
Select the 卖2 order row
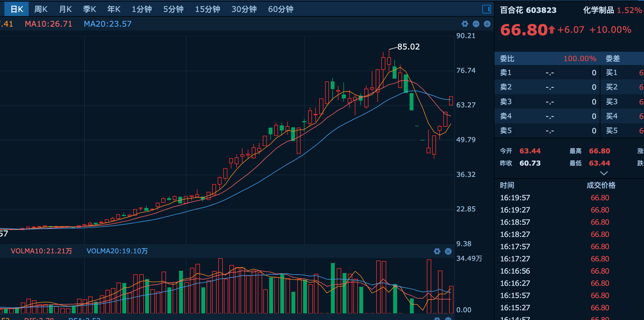pyautogui.click(x=547, y=87)
